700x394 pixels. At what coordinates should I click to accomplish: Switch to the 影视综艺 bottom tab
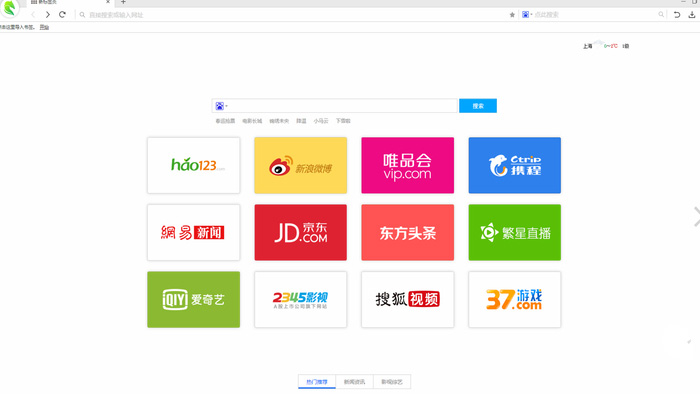point(392,382)
